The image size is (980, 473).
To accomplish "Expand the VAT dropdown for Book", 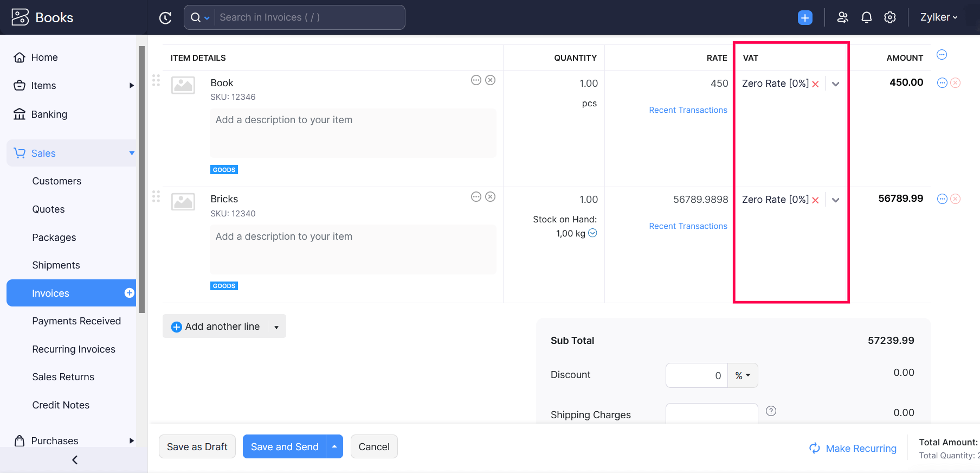I will [835, 84].
